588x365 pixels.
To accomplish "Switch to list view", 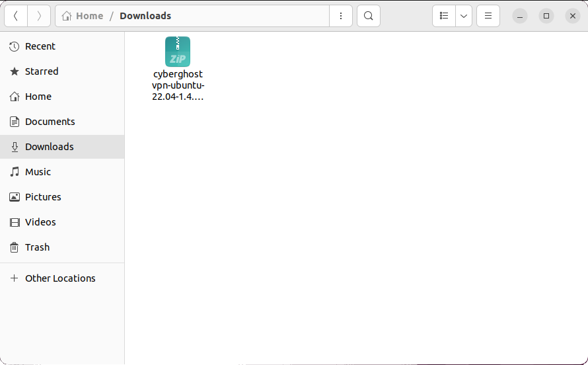I will pyautogui.click(x=444, y=16).
